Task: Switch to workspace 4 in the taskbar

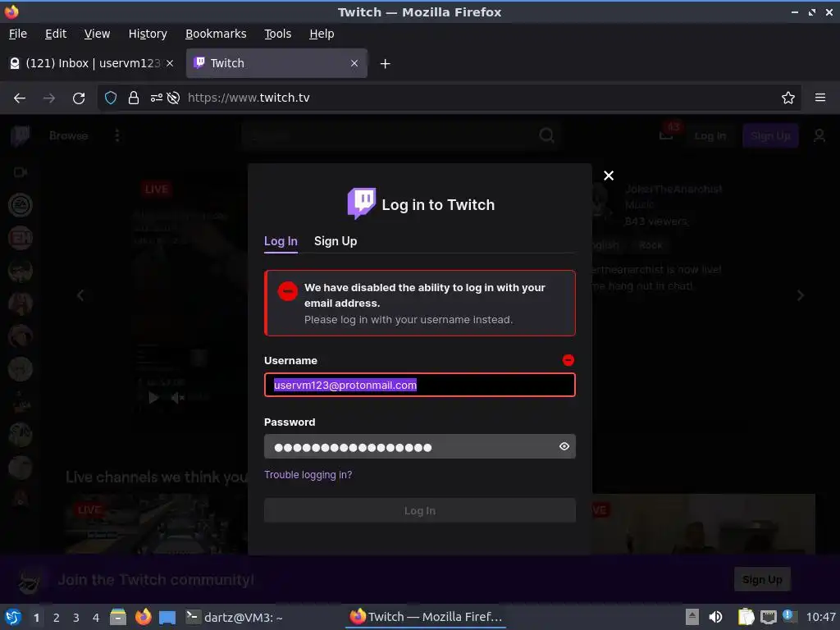Action: point(96,618)
